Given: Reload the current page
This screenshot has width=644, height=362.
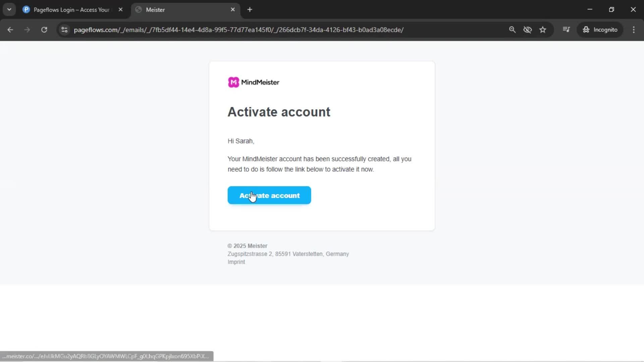Looking at the screenshot, I should pyautogui.click(x=44, y=29).
